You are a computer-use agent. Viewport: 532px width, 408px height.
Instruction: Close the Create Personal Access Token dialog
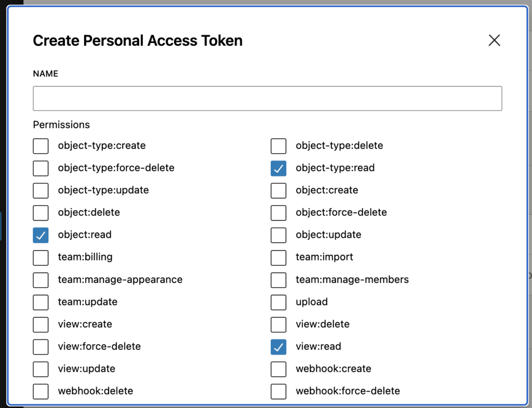[x=494, y=40]
